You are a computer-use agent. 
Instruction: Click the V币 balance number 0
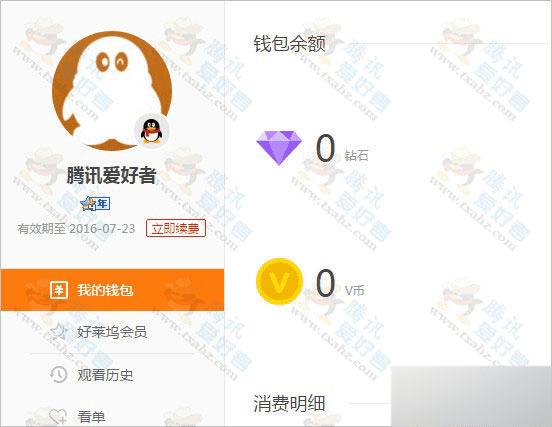click(x=325, y=283)
